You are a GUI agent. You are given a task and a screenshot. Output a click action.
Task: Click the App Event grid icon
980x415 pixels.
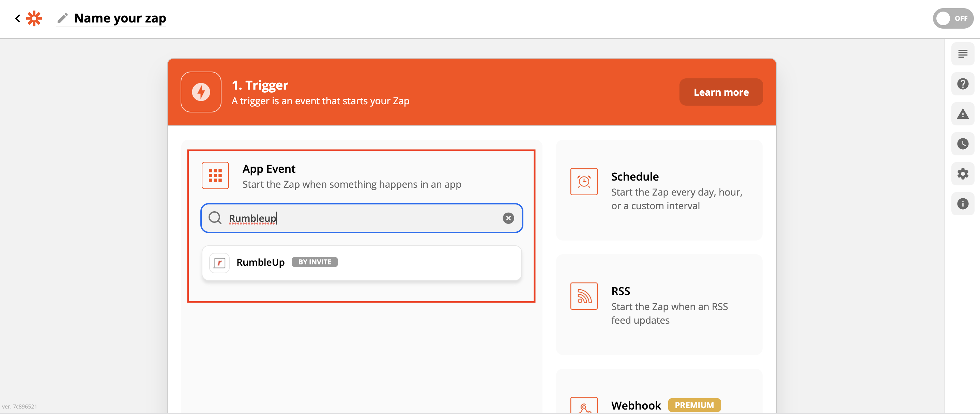(x=215, y=175)
